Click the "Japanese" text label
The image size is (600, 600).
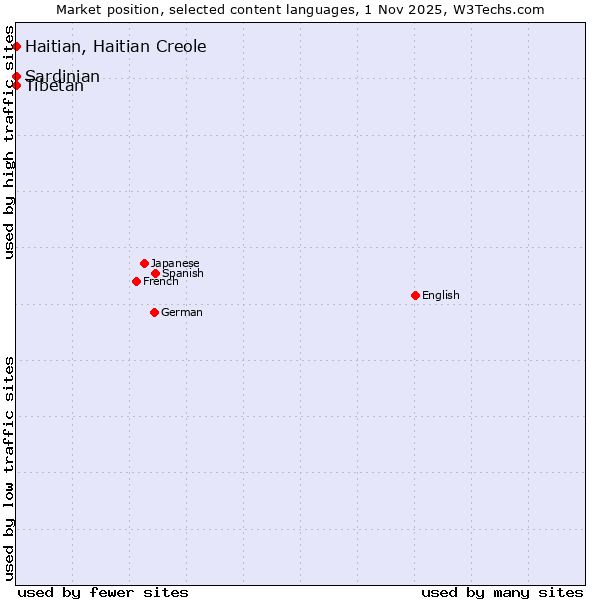point(175,263)
